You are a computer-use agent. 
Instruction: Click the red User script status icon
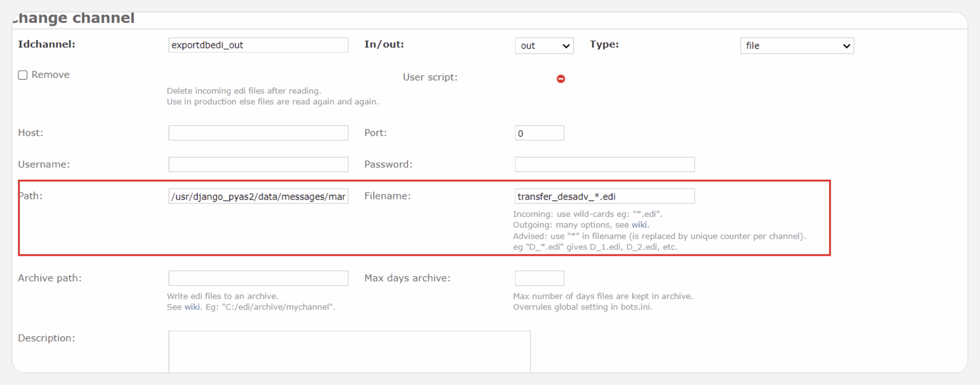pyautogui.click(x=560, y=79)
